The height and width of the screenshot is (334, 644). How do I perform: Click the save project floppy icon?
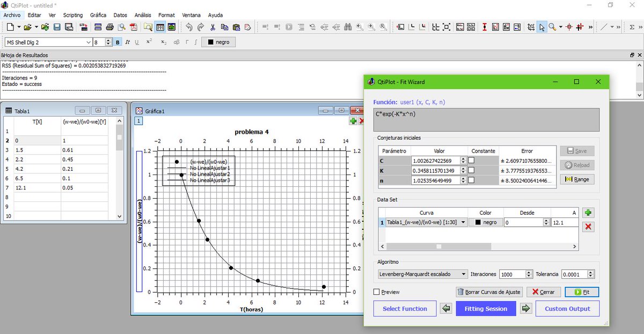tap(57, 27)
